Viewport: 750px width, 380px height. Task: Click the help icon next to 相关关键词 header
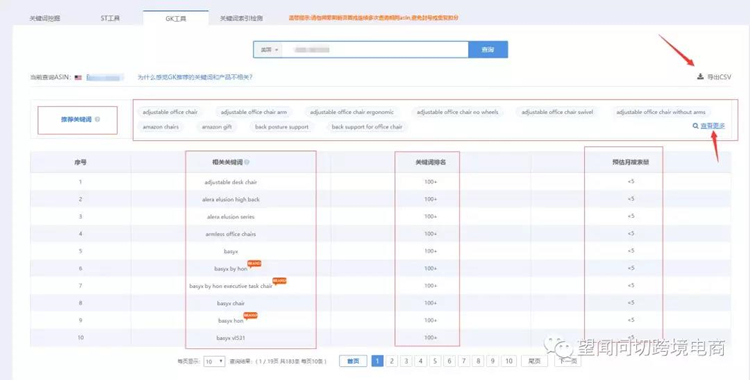(247, 162)
